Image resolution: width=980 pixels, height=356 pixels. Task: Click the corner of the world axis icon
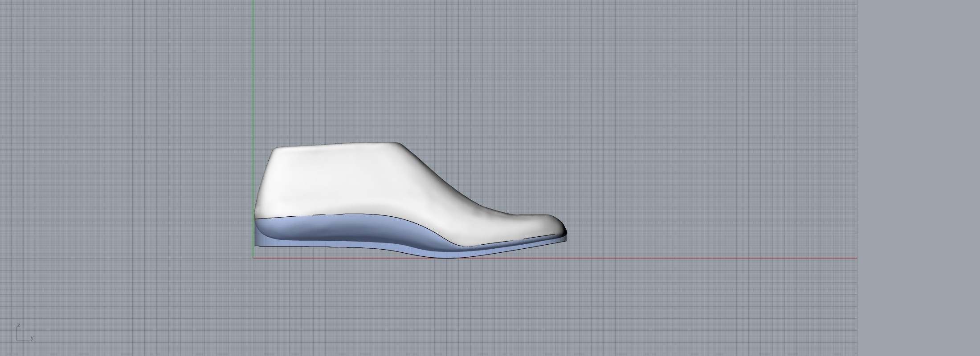pos(17,340)
